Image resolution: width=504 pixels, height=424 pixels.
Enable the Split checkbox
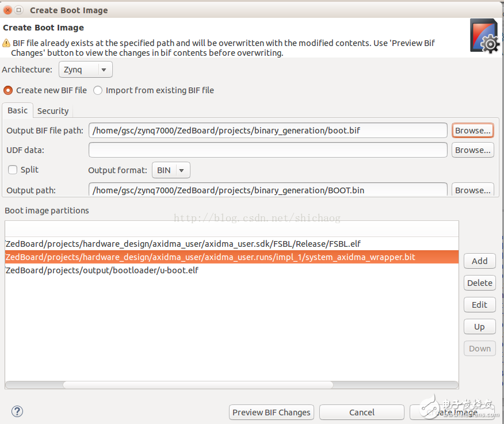pyautogui.click(x=12, y=170)
